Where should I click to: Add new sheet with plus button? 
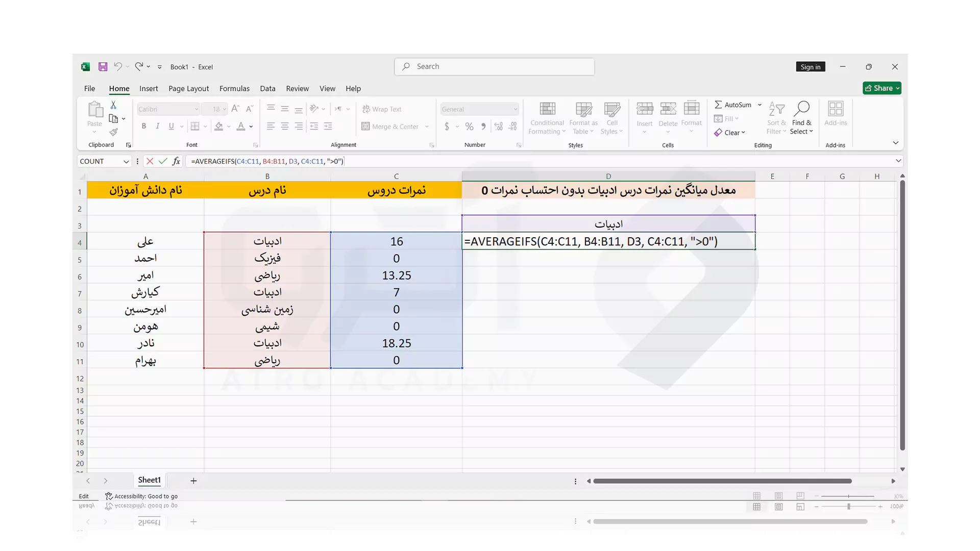tap(193, 481)
